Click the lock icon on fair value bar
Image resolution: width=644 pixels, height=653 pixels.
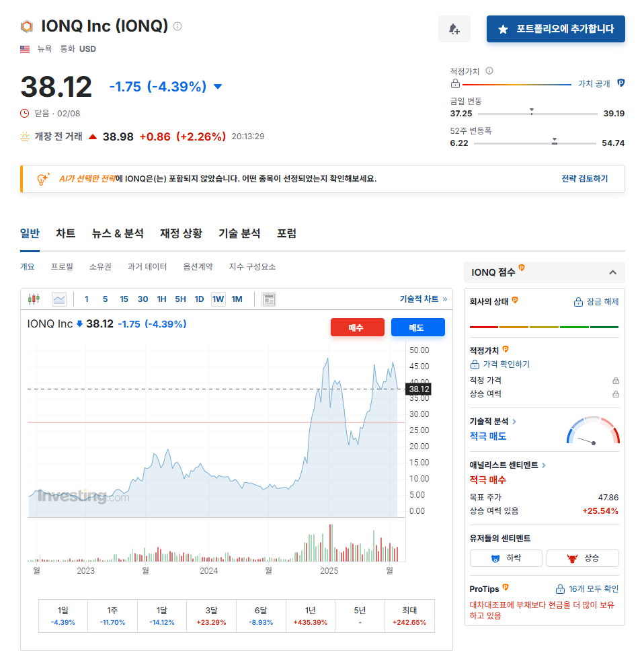455,83
